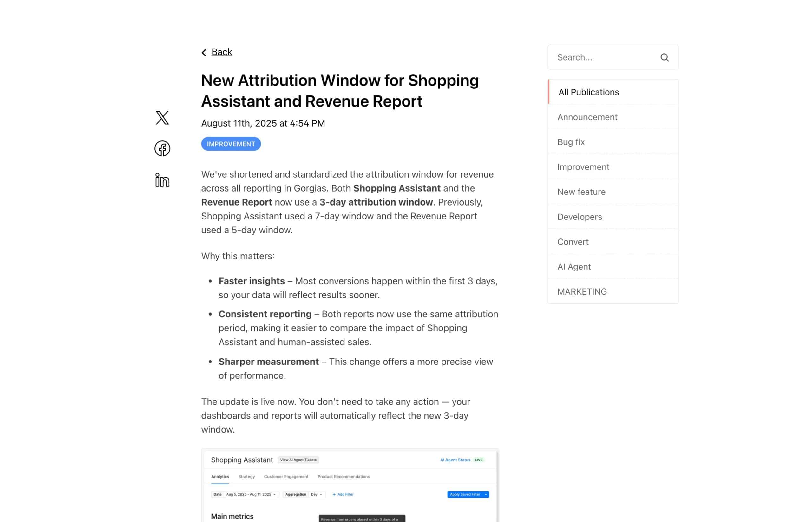Go back via the Back link
The height and width of the screenshot is (522, 812).
pos(222,52)
